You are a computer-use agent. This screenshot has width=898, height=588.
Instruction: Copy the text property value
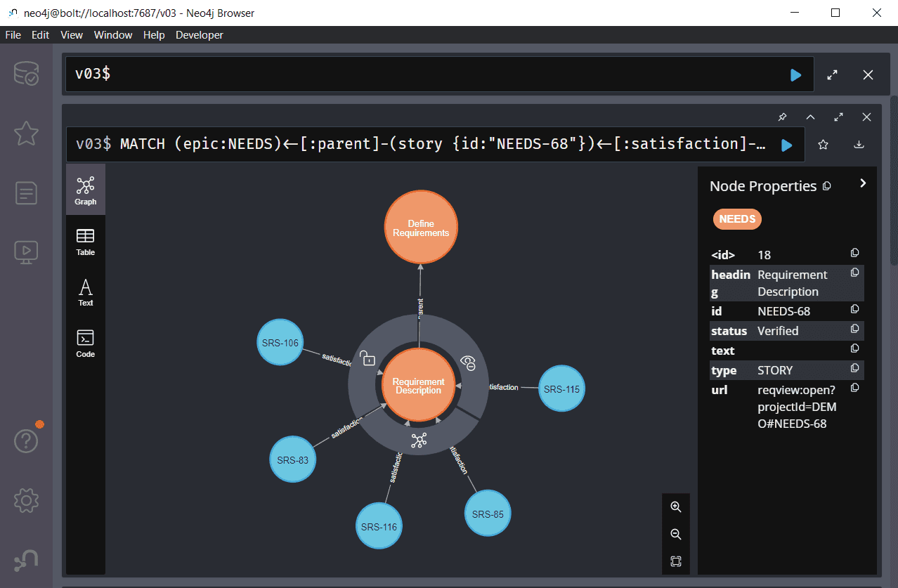coord(855,348)
